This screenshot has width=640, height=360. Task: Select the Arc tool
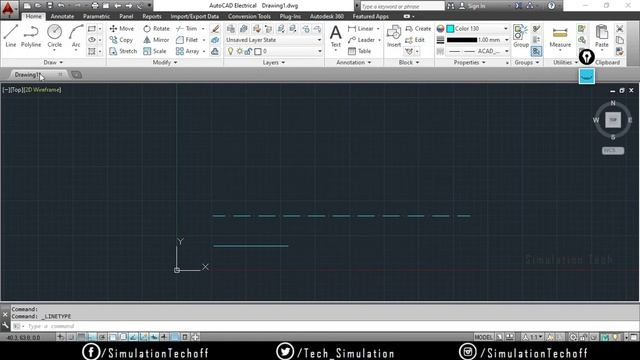pos(76,36)
